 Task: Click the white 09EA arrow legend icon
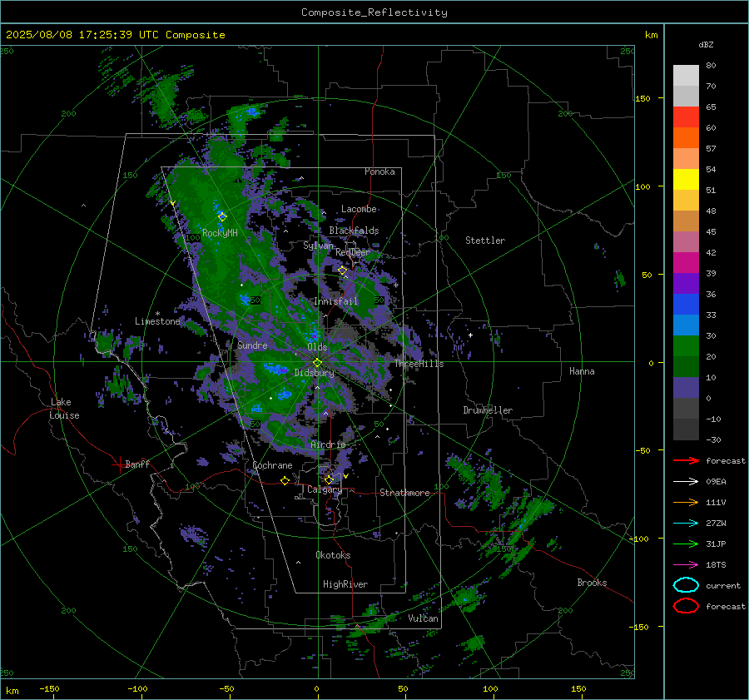[686, 481]
